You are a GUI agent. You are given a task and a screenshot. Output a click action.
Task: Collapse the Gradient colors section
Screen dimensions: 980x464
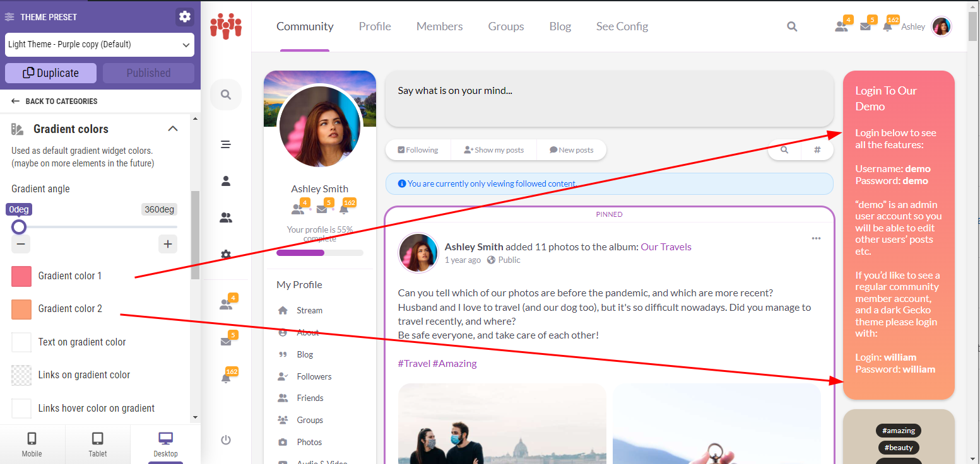click(172, 129)
